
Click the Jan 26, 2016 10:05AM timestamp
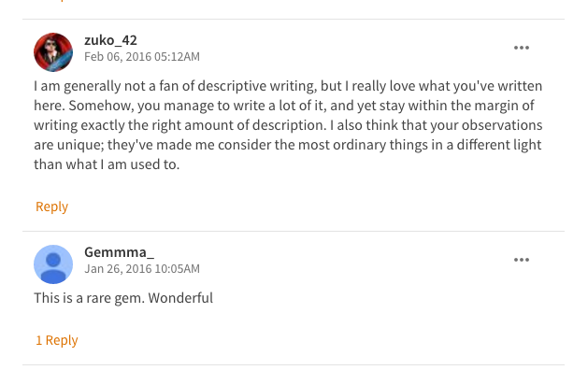click(x=142, y=269)
